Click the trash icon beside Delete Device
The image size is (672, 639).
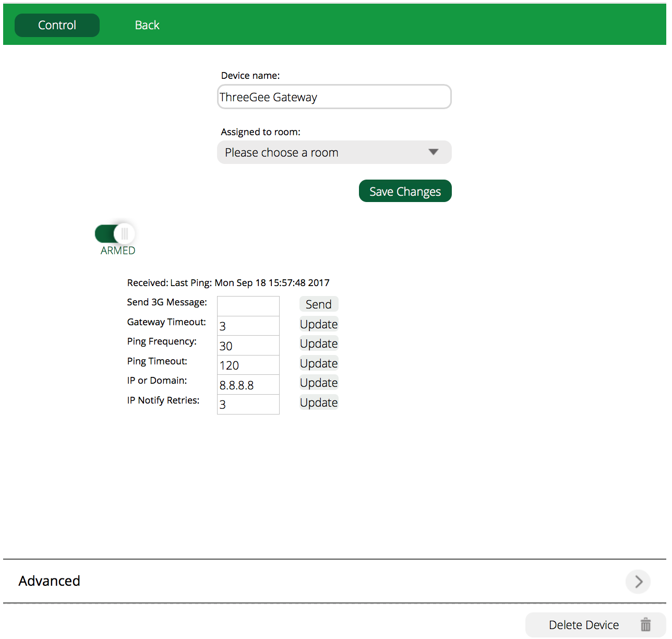point(645,624)
